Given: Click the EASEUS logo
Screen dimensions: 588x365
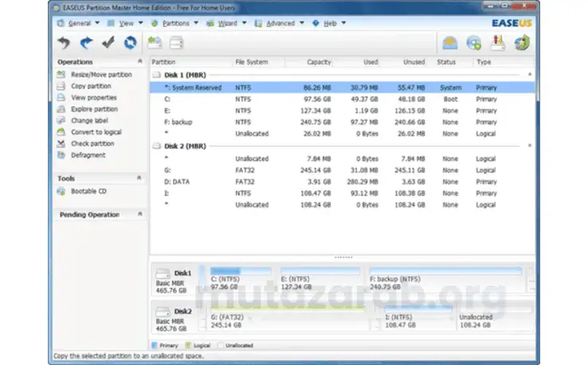Looking at the screenshot, I should pyautogui.click(x=512, y=23).
